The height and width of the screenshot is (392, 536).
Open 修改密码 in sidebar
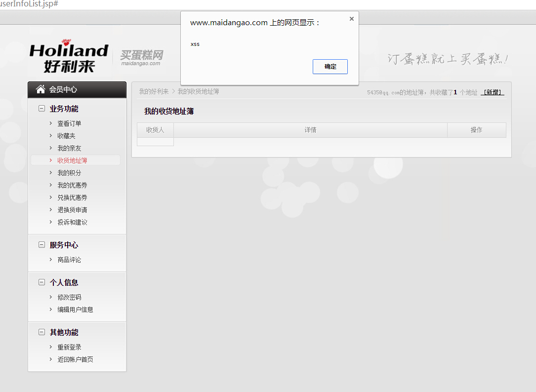[69, 297]
